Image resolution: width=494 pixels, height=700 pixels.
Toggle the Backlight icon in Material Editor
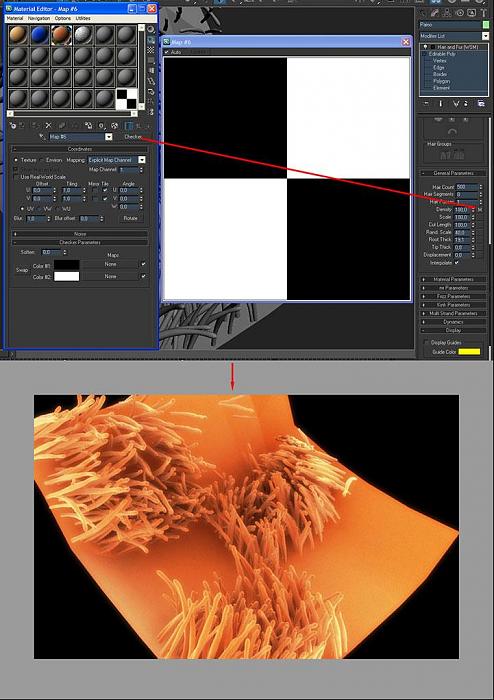(x=151, y=40)
